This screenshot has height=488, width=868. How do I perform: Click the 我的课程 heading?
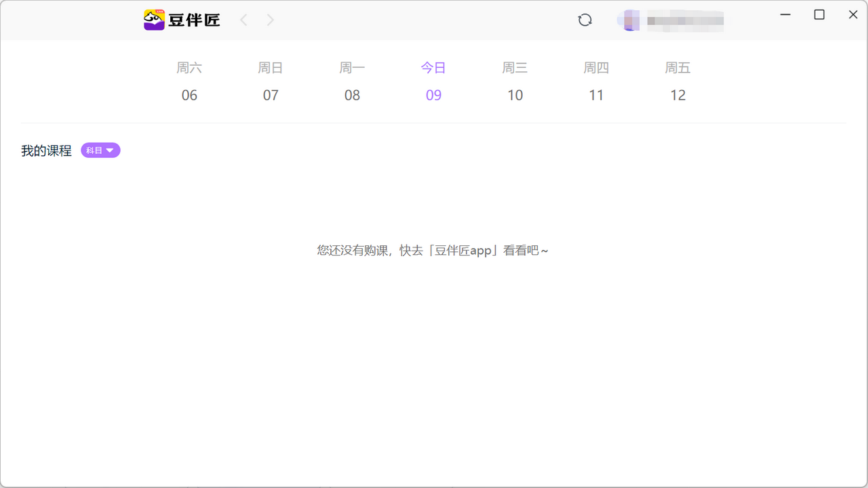(46, 150)
